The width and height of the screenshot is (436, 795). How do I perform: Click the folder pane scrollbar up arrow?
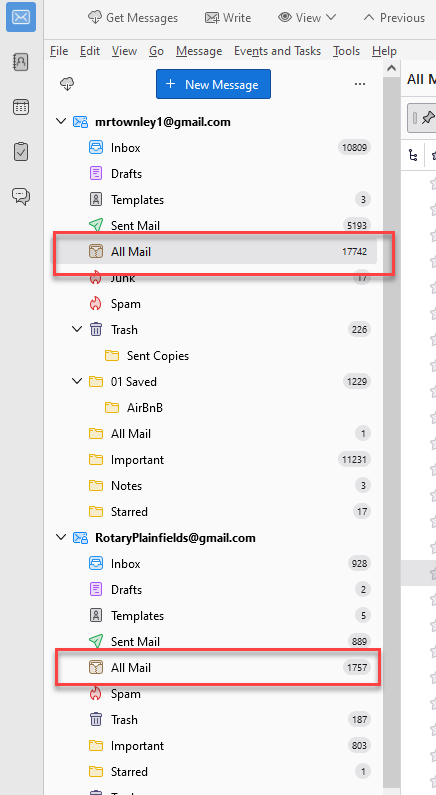coord(391,68)
